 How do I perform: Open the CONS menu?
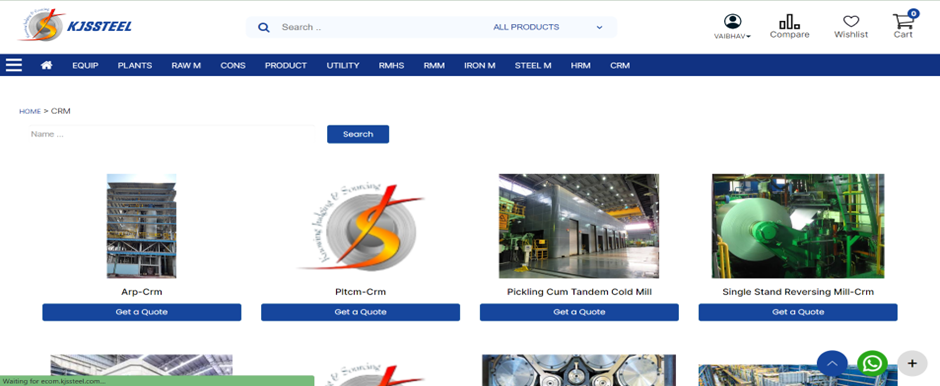pyautogui.click(x=233, y=65)
